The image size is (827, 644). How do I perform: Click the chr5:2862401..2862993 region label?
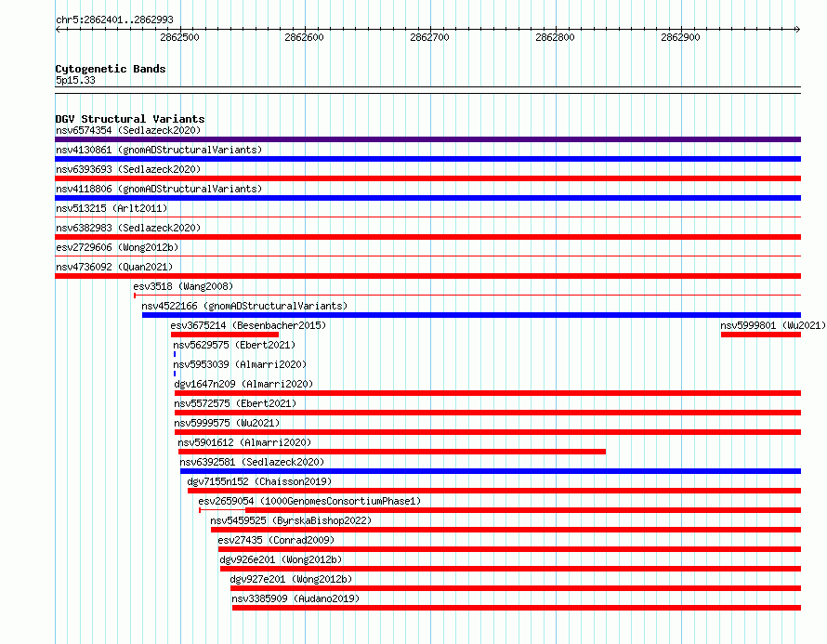pyautogui.click(x=114, y=20)
